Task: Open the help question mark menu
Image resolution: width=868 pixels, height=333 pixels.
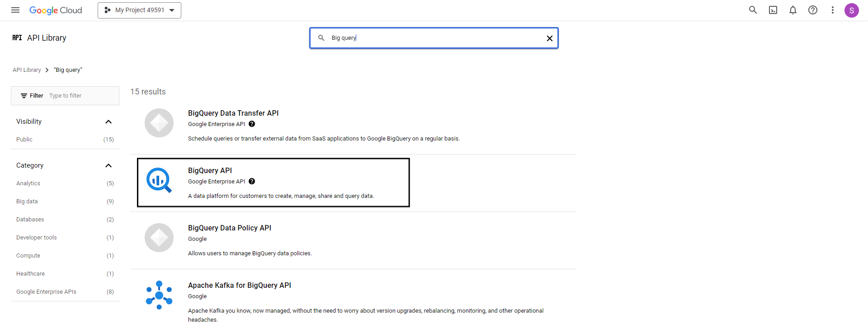Action: (813, 10)
